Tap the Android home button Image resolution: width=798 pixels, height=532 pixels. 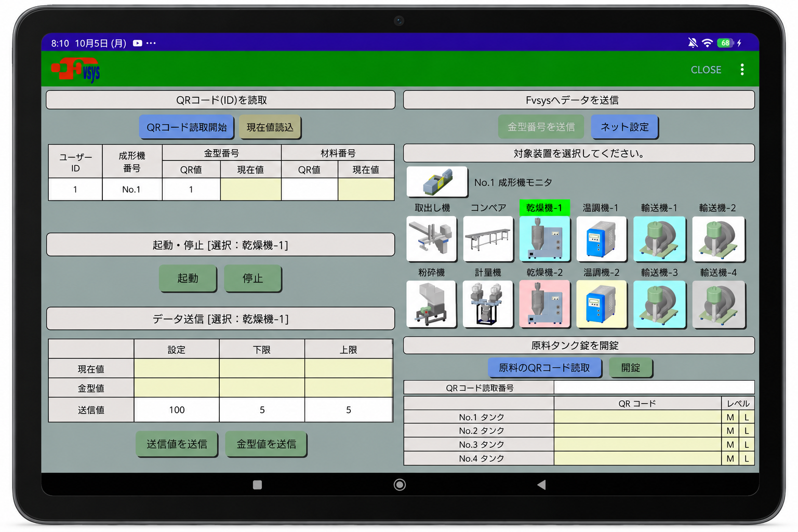click(400, 485)
